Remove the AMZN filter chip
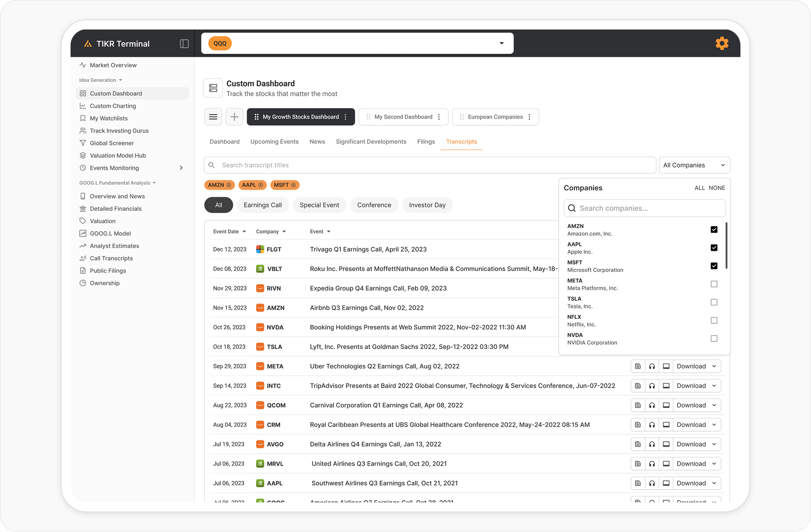The height and width of the screenshot is (532, 811). (x=229, y=185)
